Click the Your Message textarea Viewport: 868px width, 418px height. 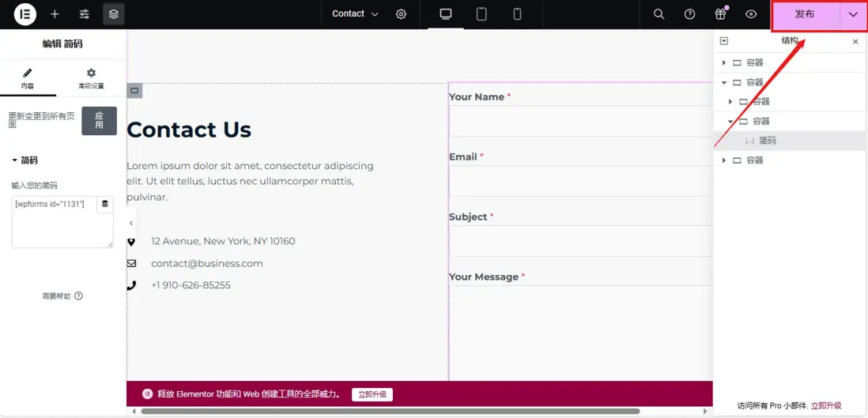[581, 333]
